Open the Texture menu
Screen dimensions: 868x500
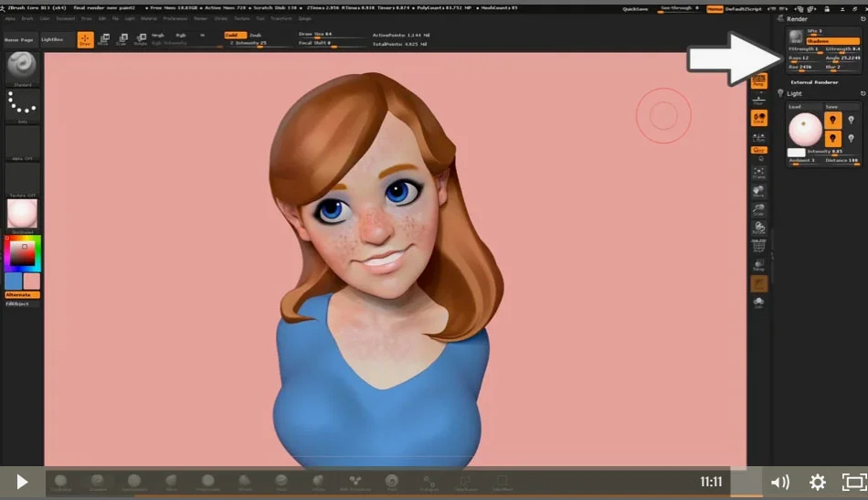point(242,18)
